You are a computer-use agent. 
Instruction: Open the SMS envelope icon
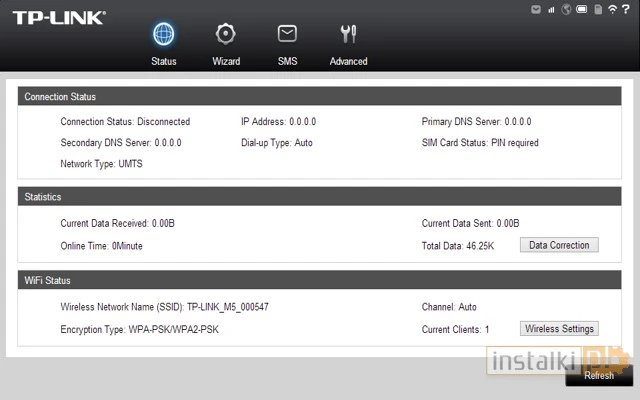coord(287,34)
